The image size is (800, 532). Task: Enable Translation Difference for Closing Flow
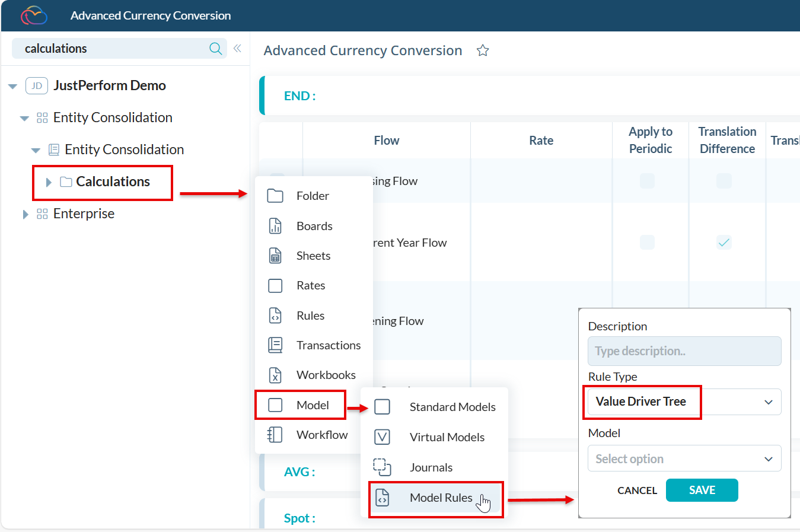tap(723, 181)
